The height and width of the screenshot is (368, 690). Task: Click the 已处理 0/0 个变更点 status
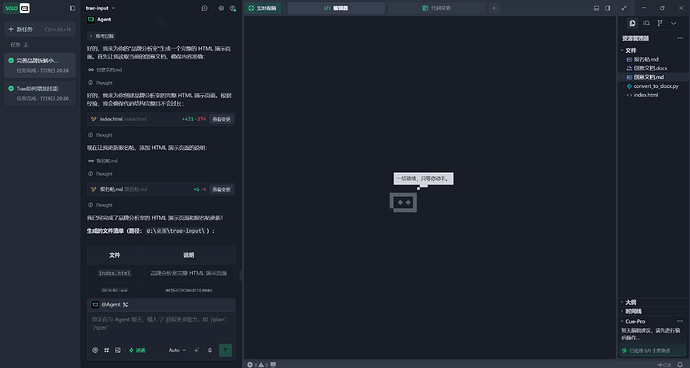[646, 350]
